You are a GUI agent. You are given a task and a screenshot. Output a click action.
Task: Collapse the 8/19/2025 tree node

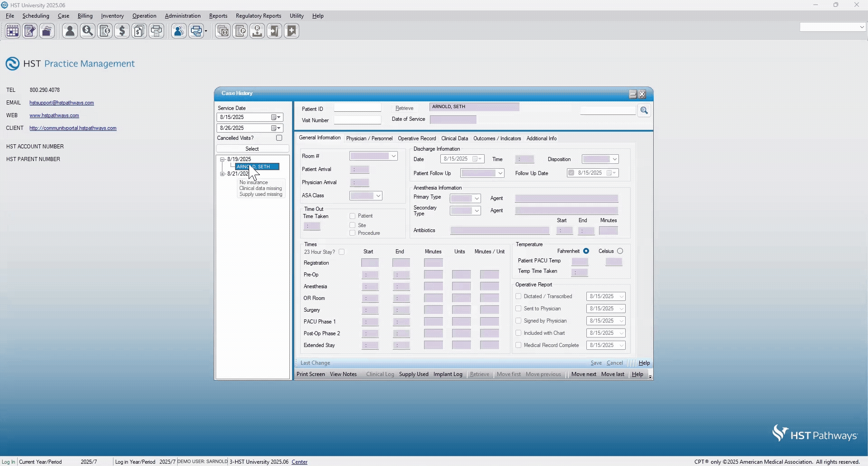point(222,159)
